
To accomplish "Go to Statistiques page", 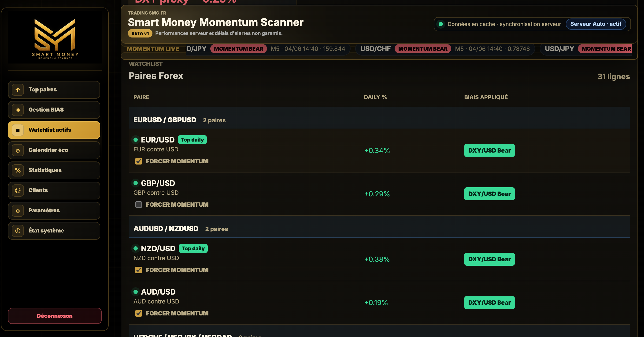I will 54,170.
